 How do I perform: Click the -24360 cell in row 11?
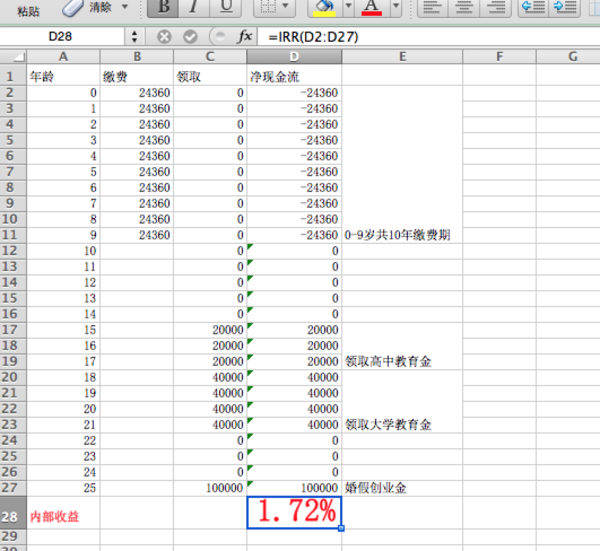tap(294, 235)
